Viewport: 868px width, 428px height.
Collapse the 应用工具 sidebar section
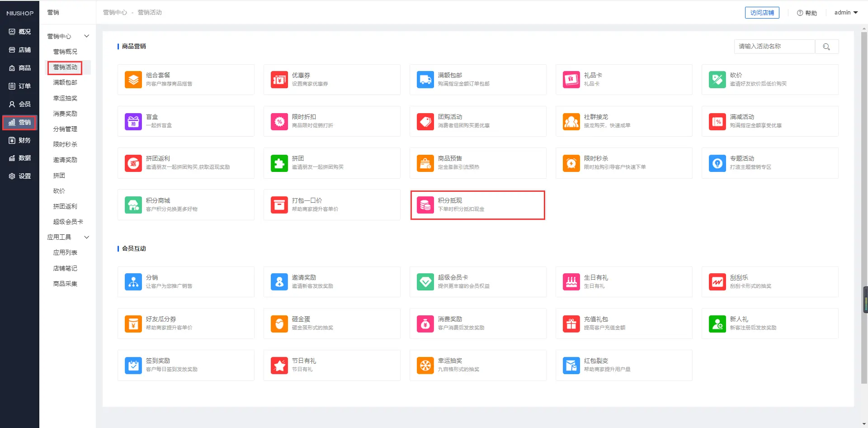click(x=86, y=237)
